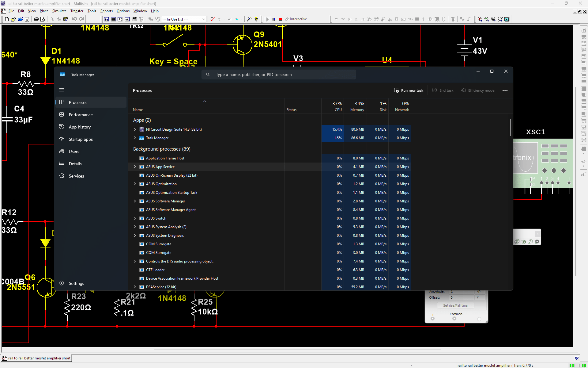Sort processes by CPU column
Screen dimensions: 588x368
[x=333, y=106]
